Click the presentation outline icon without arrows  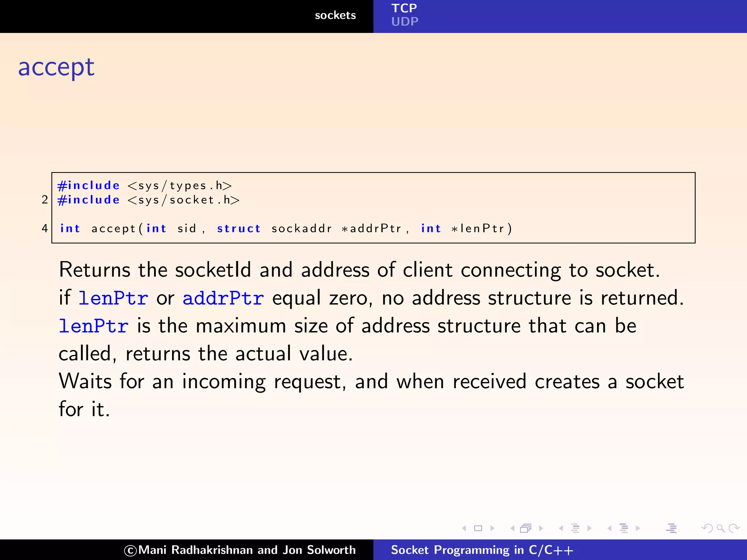[671, 528]
